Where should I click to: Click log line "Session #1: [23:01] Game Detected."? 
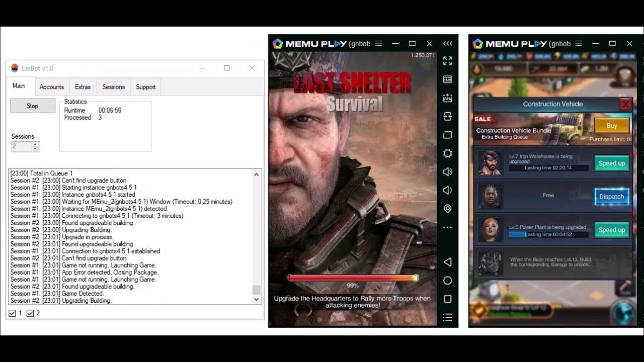point(57,293)
